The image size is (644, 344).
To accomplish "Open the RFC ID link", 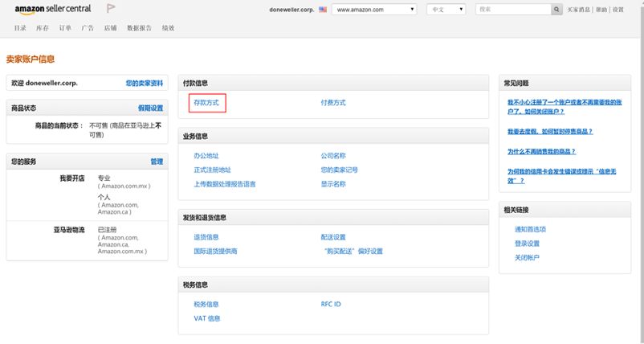I will pos(331,304).
